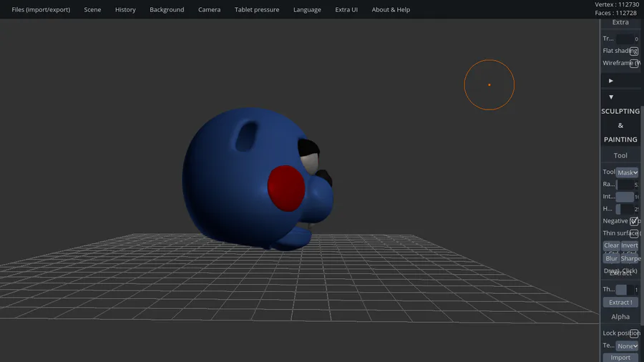
Task: Adjust the Thickness slider above Extract
Action: click(625, 290)
